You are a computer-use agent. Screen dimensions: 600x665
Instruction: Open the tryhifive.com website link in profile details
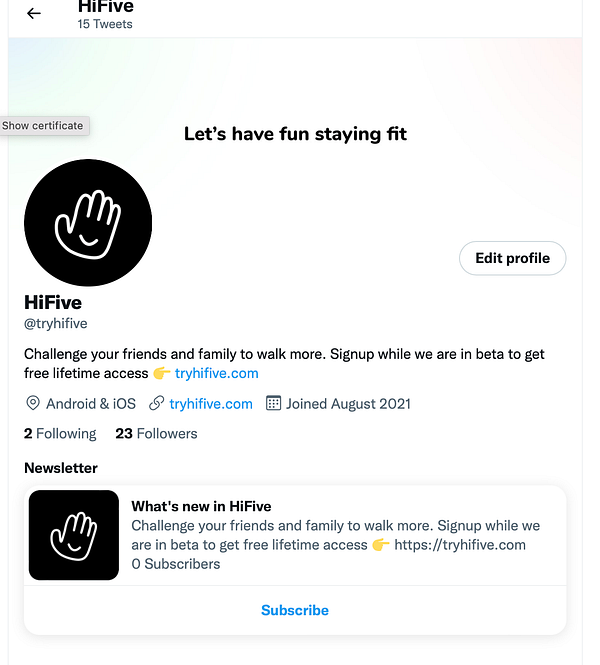click(211, 404)
